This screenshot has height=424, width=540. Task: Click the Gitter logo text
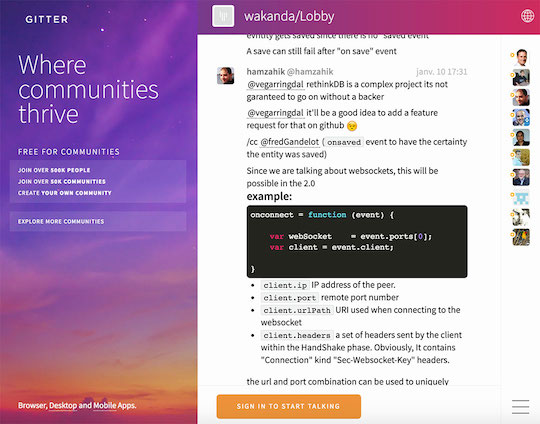[47, 20]
